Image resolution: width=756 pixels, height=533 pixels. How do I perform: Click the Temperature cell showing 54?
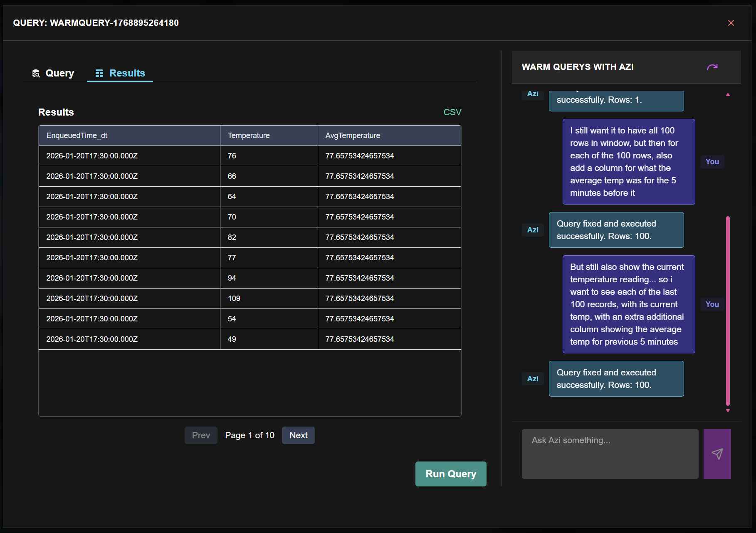(269, 319)
